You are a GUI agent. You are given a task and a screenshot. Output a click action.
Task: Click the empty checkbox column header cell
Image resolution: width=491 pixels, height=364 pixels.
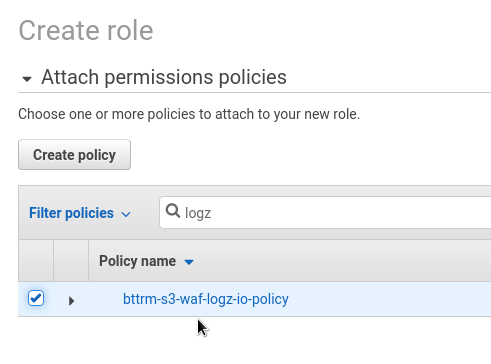click(x=36, y=261)
